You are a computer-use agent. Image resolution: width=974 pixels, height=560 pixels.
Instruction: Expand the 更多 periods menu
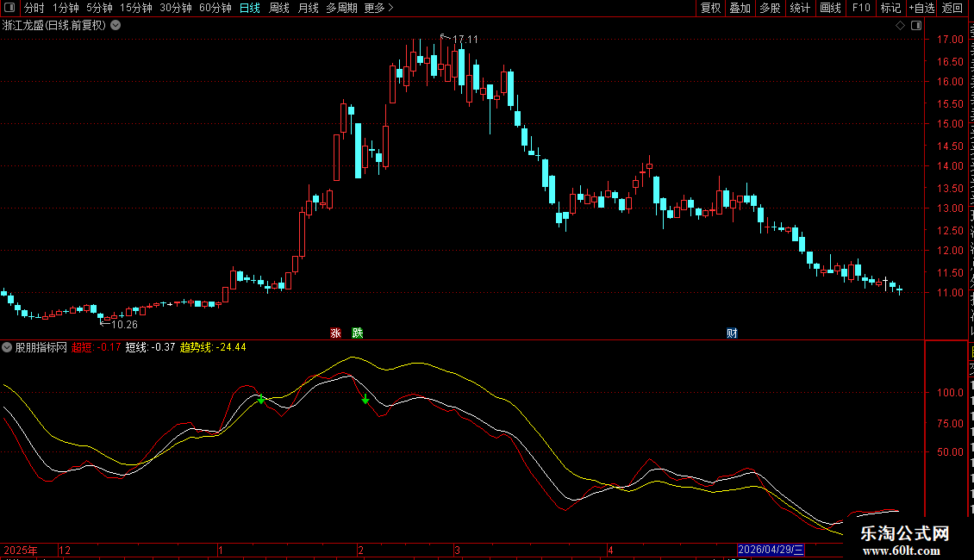(x=378, y=8)
